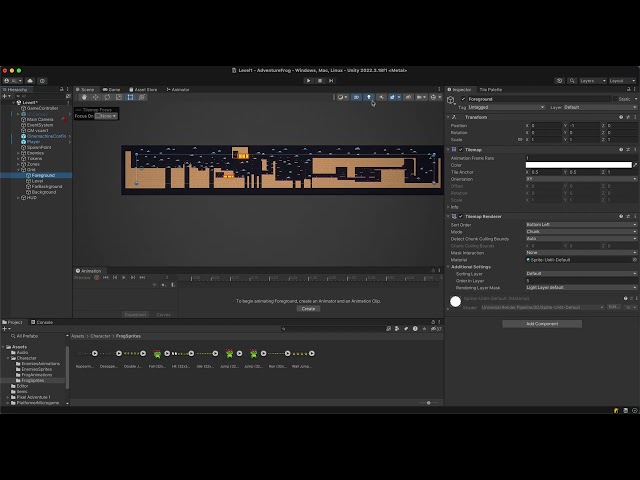Select the Scale tool

[119, 97]
